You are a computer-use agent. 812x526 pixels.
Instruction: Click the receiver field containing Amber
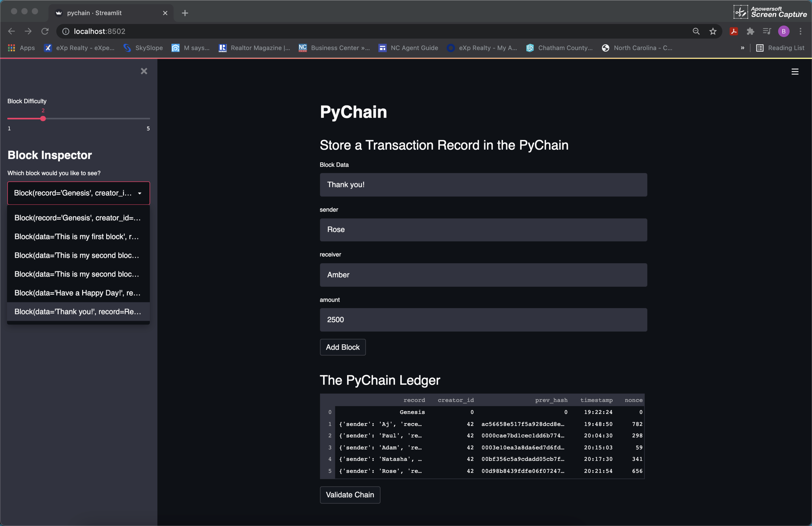pyautogui.click(x=483, y=275)
